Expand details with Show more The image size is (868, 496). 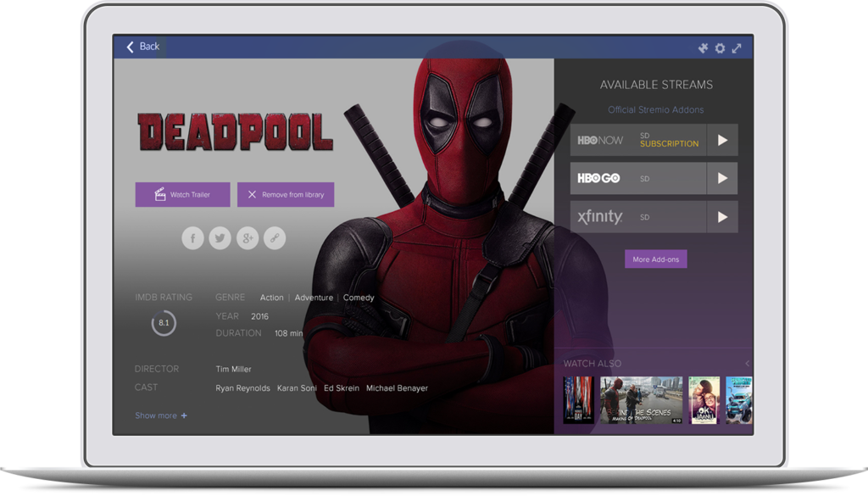click(161, 415)
